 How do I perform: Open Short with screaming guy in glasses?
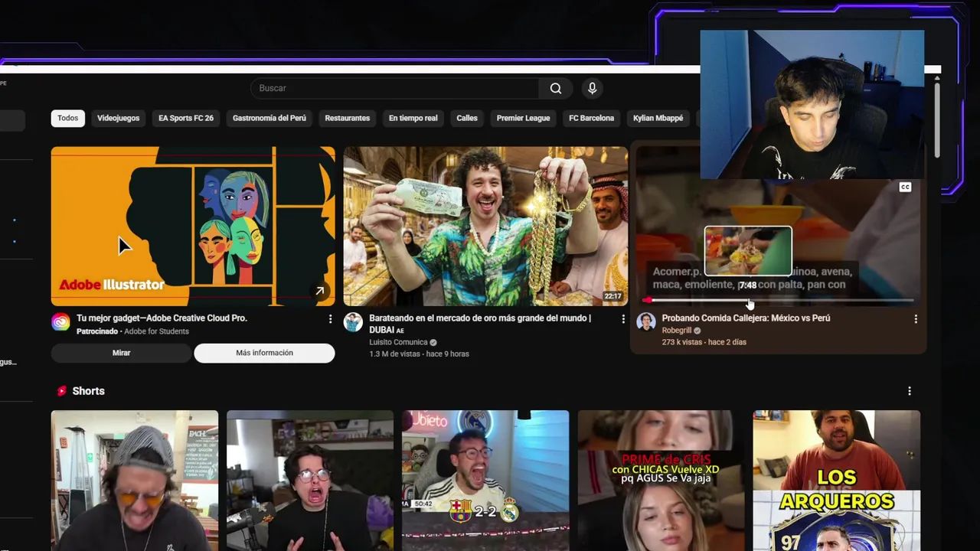pyautogui.click(x=310, y=481)
